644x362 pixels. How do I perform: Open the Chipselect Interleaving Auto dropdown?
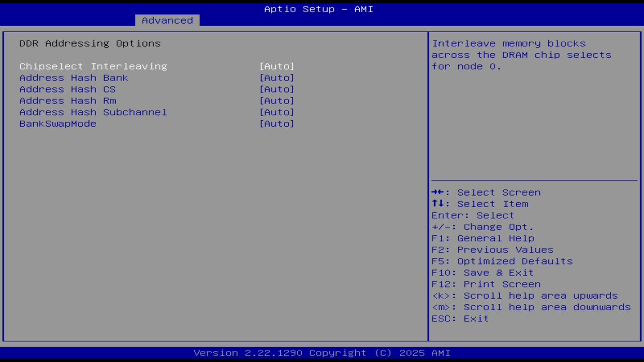(277, 66)
